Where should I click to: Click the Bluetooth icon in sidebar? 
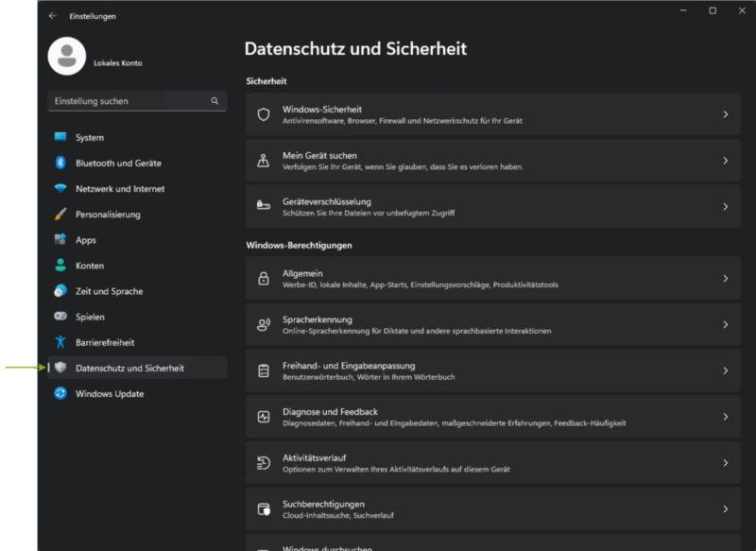(60, 163)
